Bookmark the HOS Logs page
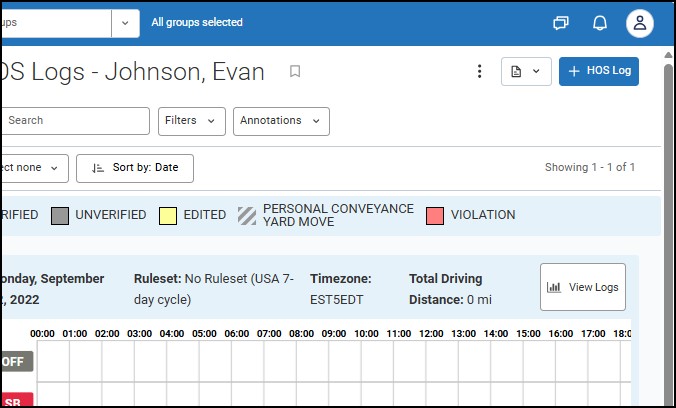 tap(295, 72)
